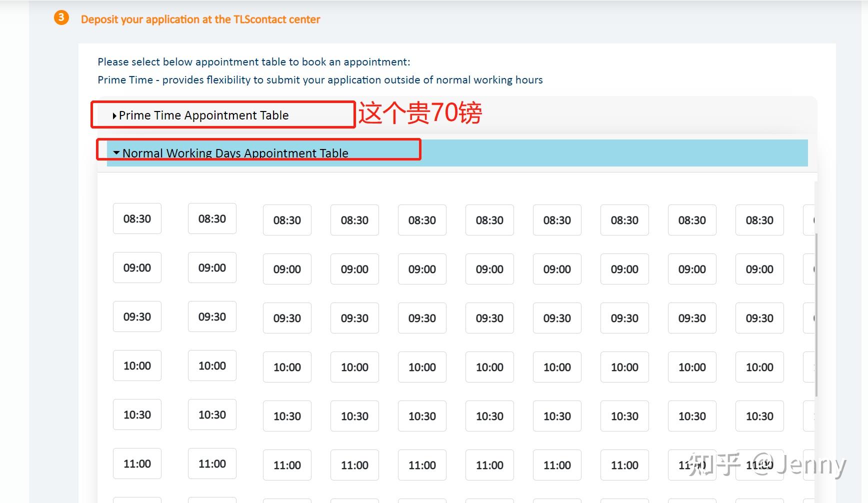This screenshot has height=503, width=868.
Task: Book the 10:00 slot in the eighth column
Action: pos(624,367)
